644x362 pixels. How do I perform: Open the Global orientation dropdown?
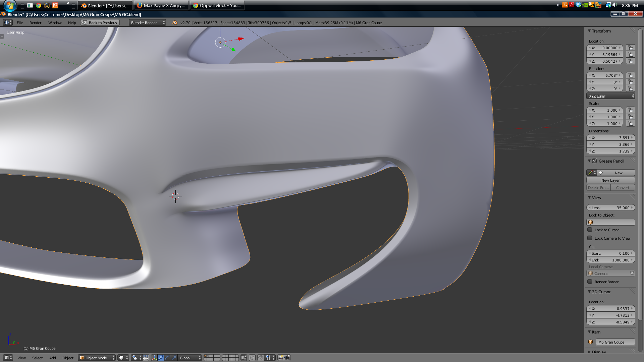[190, 358]
